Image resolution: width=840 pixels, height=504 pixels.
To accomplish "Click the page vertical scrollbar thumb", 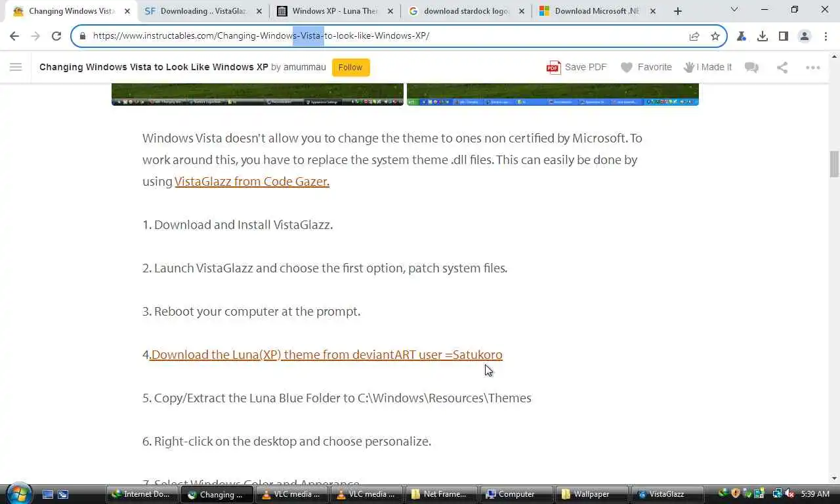I will (x=834, y=164).
